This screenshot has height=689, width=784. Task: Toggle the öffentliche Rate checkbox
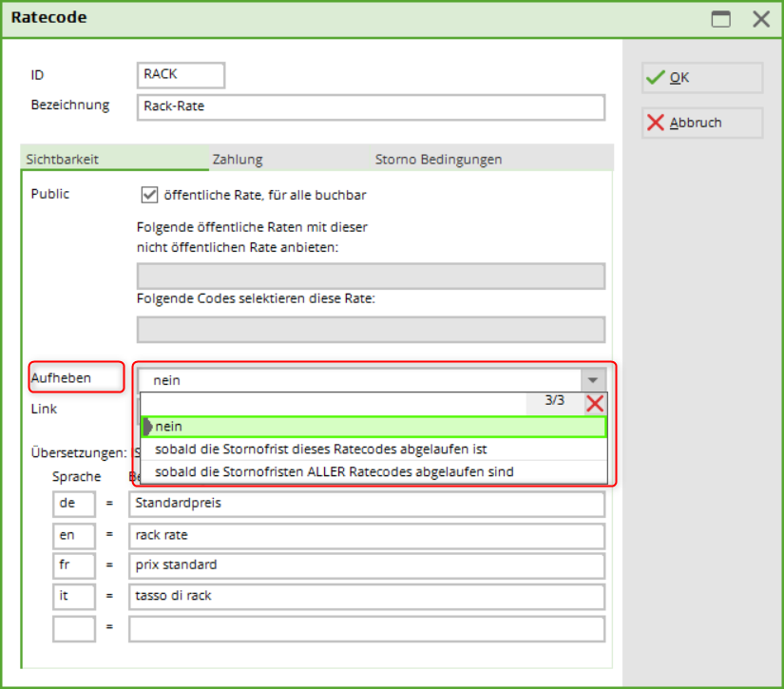tap(148, 195)
